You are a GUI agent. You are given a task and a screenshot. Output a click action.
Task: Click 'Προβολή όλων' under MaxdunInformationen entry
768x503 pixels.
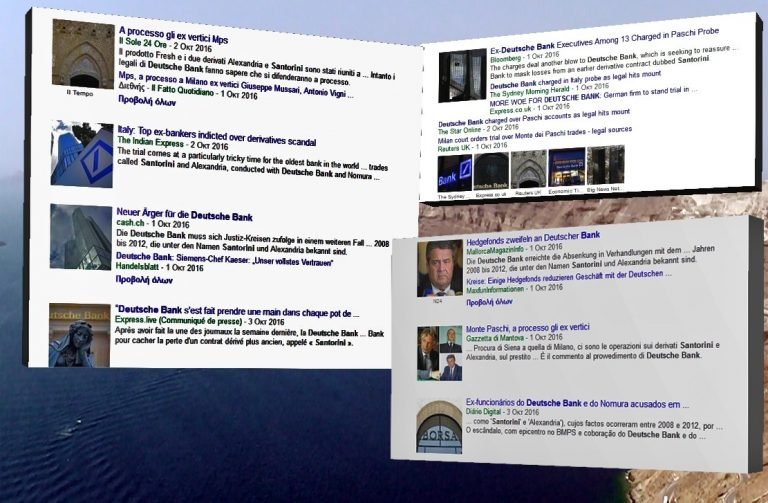tap(489, 302)
